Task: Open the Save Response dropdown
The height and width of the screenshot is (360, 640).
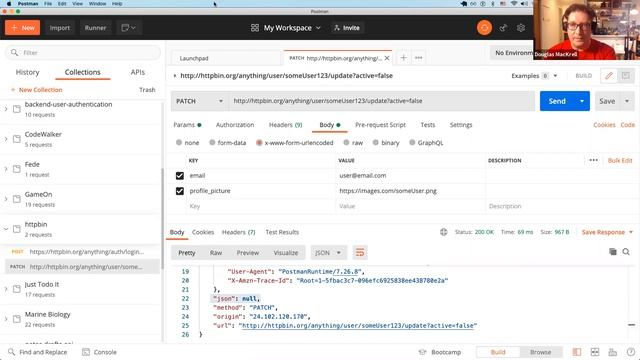Action: click(607, 232)
